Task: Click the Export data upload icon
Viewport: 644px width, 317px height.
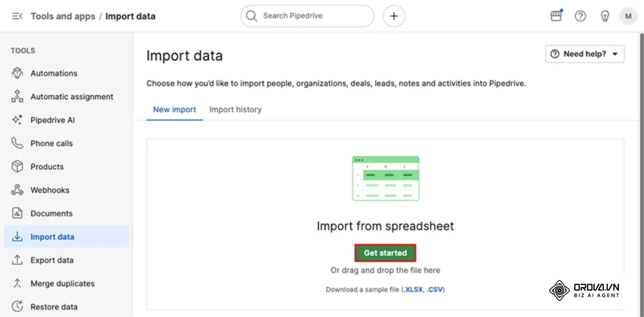Action: (17, 260)
